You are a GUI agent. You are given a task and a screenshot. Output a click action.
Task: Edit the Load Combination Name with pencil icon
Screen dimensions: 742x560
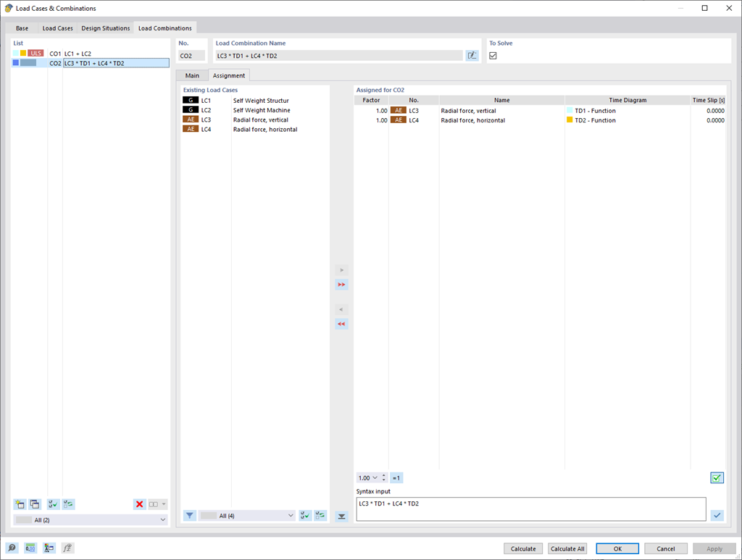pos(472,55)
